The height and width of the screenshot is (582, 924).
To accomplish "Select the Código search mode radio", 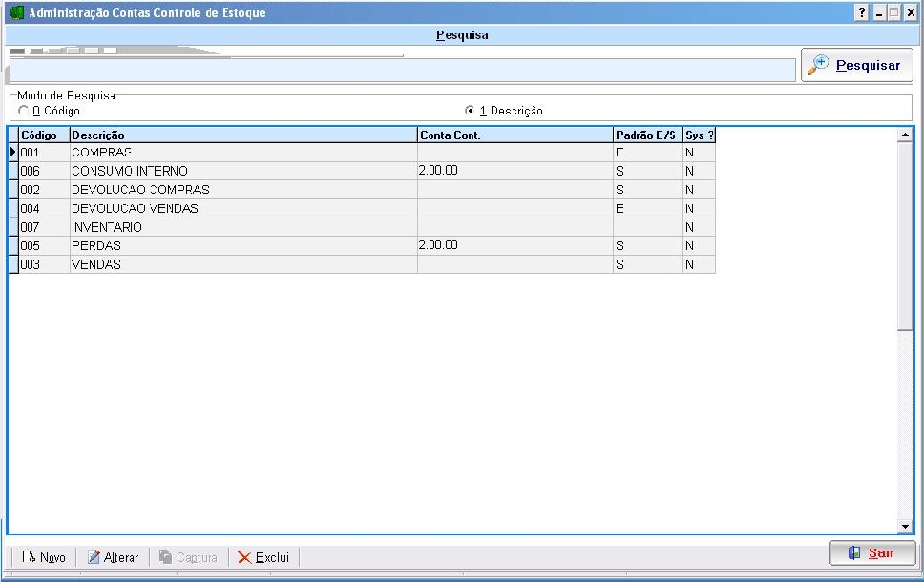I will pos(24,111).
